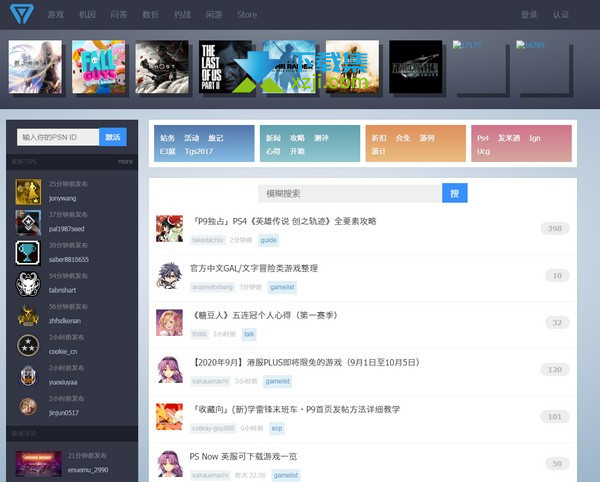600x482 pixels.
Task: Go to the 闲游 section
Action: 214,15
